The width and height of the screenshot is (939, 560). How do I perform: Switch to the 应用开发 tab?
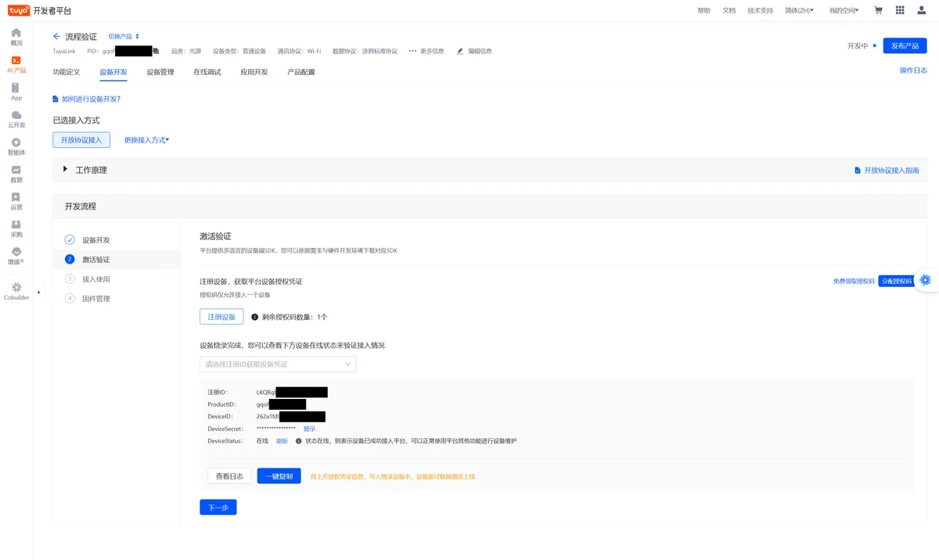click(254, 72)
